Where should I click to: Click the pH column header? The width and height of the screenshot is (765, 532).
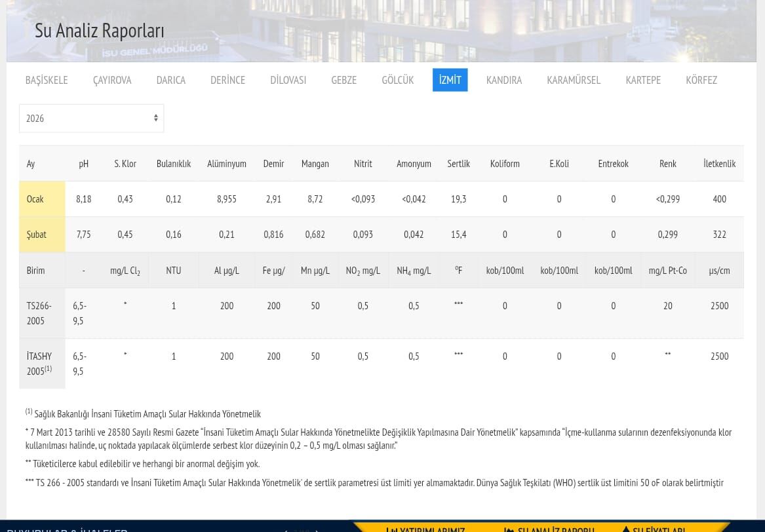(x=83, y=164)
